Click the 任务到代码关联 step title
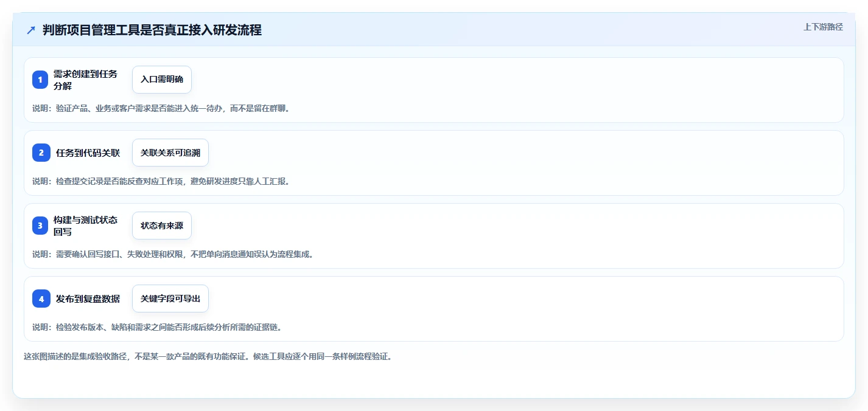Image resolution: width=868 pixels, height=411 pixels. point(88,153)
